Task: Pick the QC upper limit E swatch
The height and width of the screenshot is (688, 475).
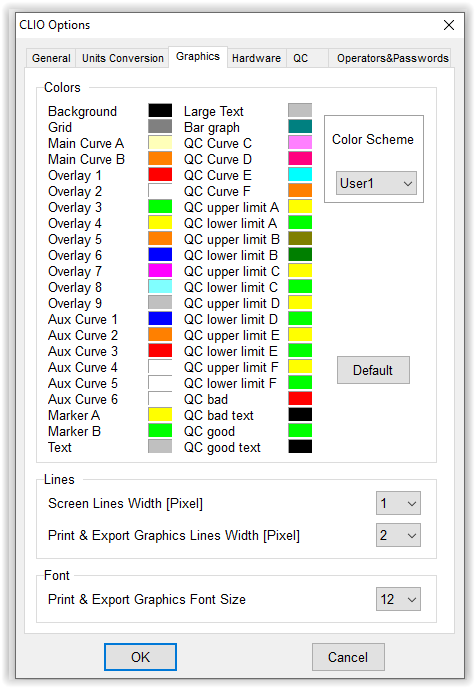Action: 300,334
